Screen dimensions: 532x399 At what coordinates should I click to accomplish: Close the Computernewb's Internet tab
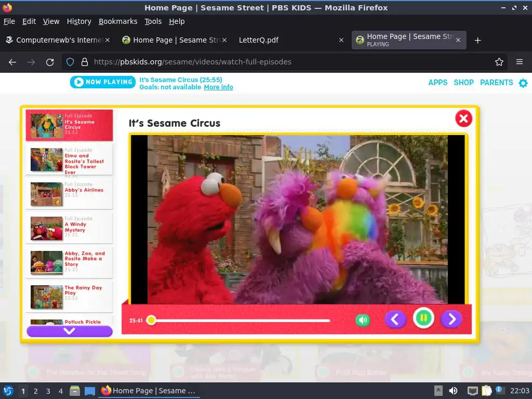coord(107,40)
